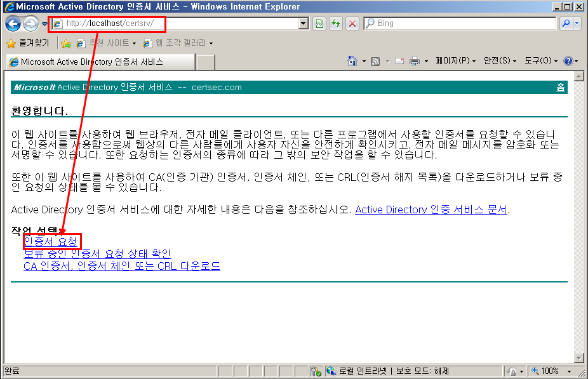
Task: Click the 홈 link in teal banner
Action: [x=561, y=88]
